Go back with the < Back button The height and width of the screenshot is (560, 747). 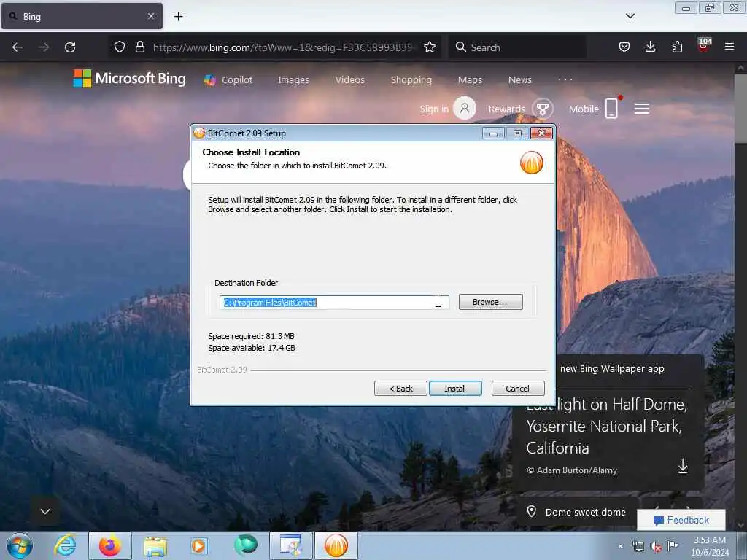tap(400, 389)
